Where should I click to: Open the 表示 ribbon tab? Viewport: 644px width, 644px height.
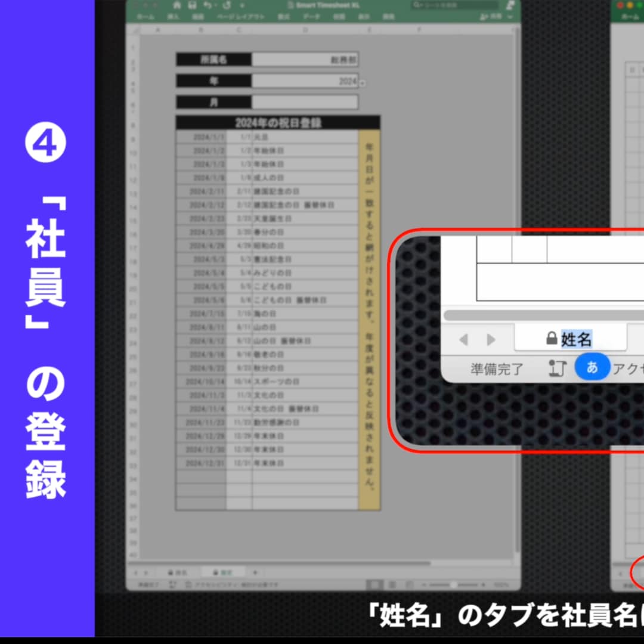click(x=363, y=17)
